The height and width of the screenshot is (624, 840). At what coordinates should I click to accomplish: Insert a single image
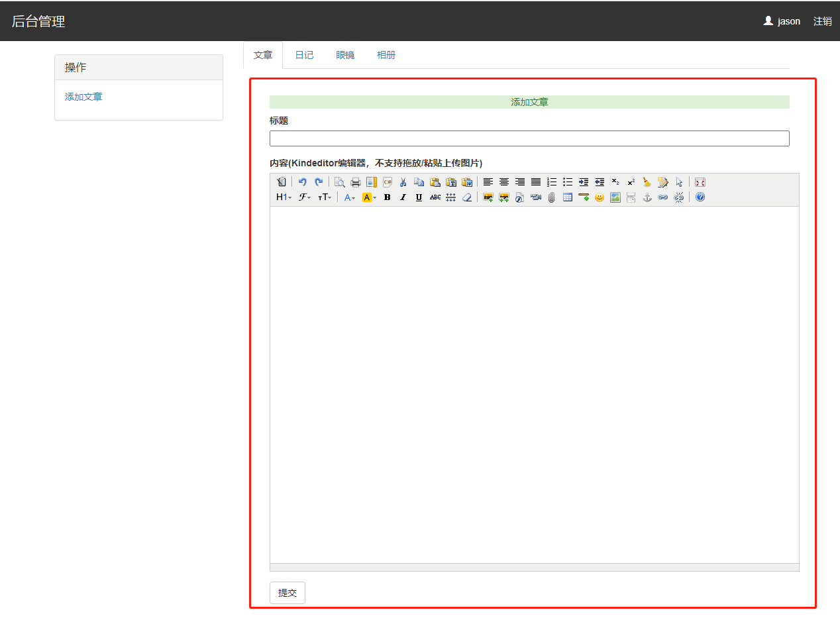[488, 197]
